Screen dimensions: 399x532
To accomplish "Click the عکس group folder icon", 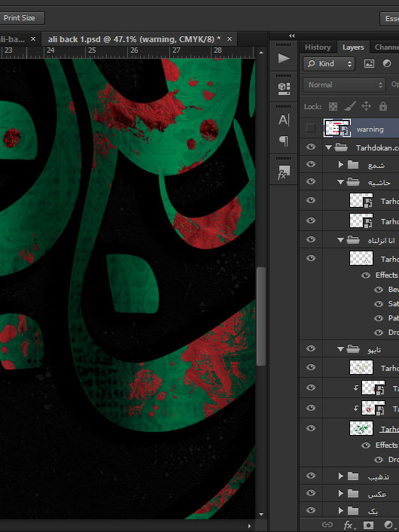I will (x=353, y=493).
